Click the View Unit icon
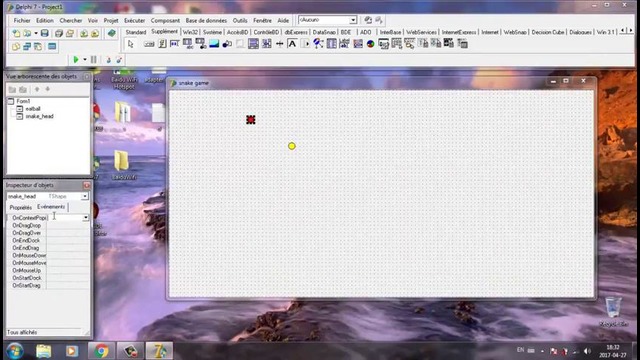The width and height of the screenshot is (640, 360). pos(16,47)
